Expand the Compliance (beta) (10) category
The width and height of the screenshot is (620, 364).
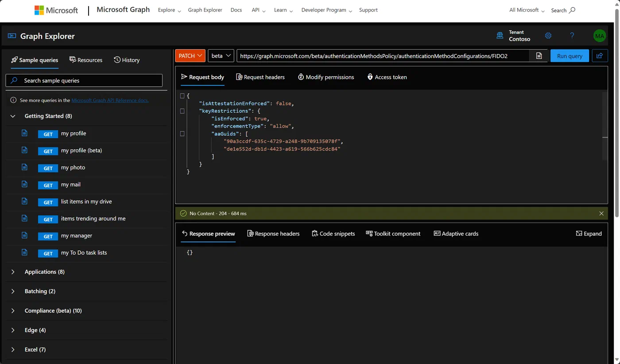coord(13,311)
